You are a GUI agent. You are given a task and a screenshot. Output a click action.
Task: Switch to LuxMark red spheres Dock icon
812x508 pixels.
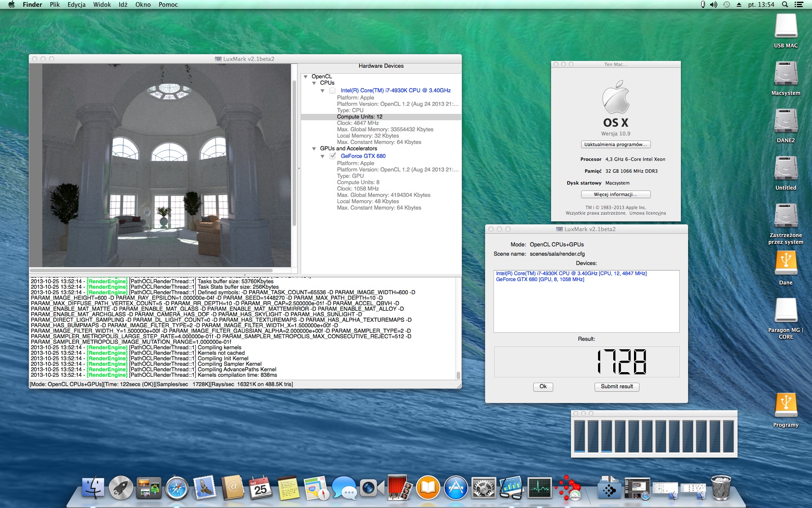[x=568, y=488]
